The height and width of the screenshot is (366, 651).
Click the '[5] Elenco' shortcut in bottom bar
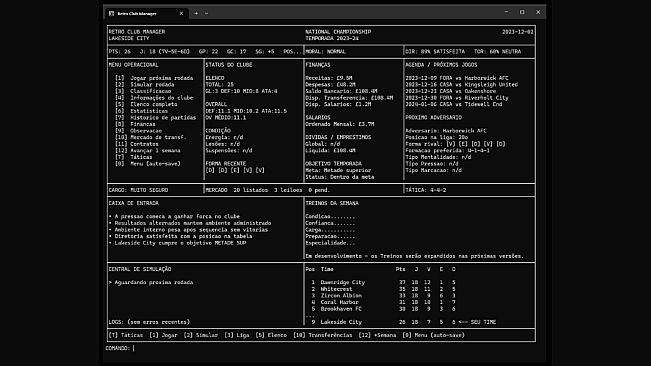[271, 335]
